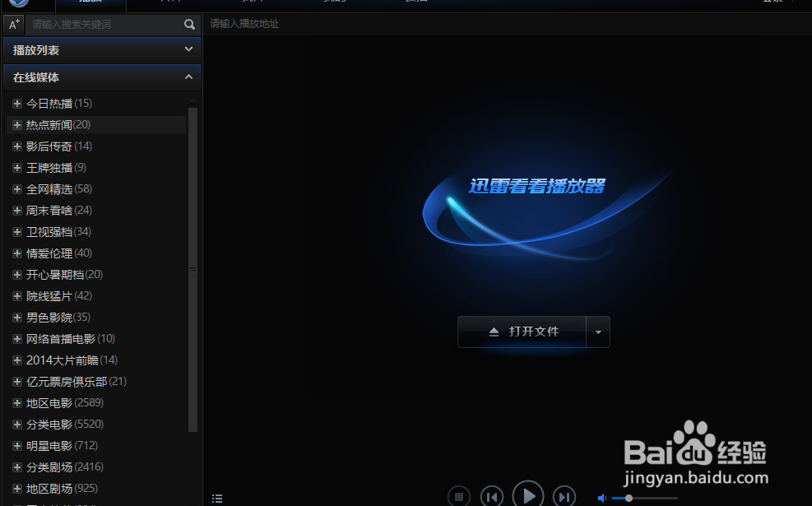Expand the 播放列表 panel header

pos(102,50)
